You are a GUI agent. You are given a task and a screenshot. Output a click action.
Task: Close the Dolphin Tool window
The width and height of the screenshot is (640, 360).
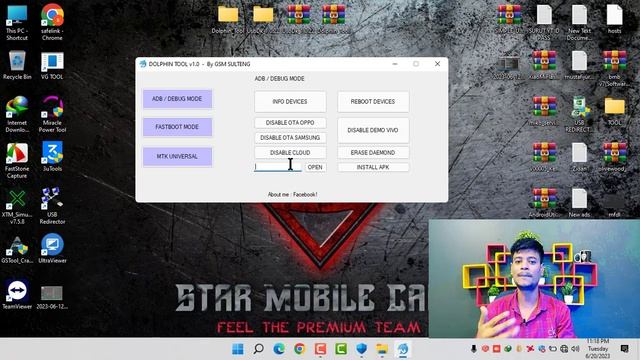[437, 64]
